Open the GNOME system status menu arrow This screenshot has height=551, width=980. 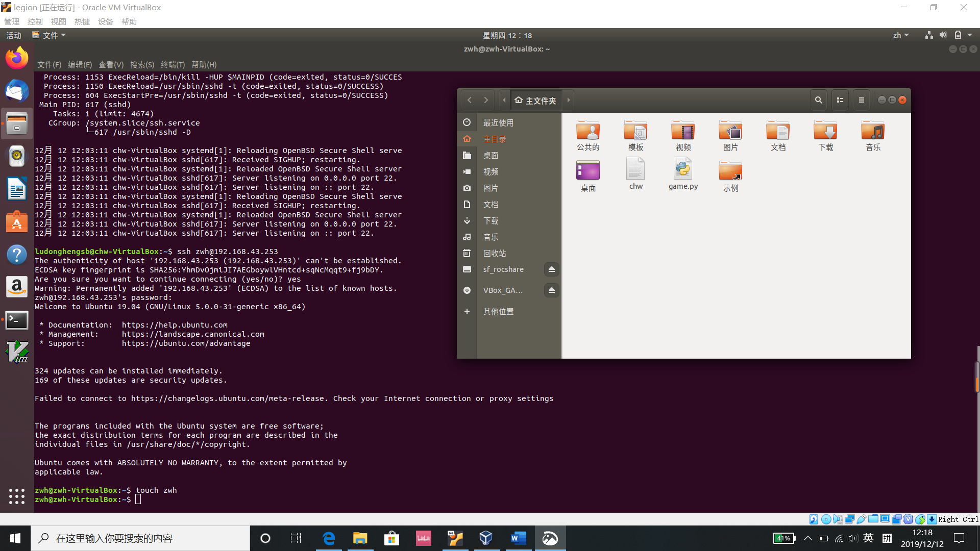click(970, 35)
